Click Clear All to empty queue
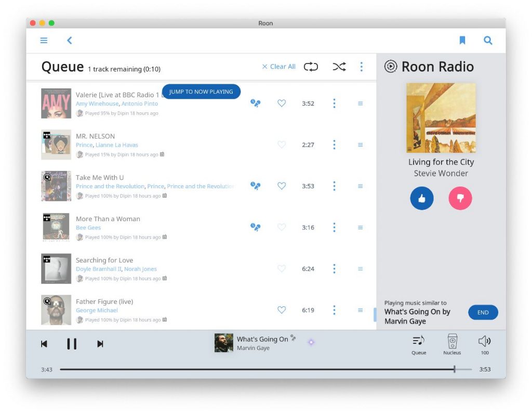532x413 pixels. click(278, 67)
